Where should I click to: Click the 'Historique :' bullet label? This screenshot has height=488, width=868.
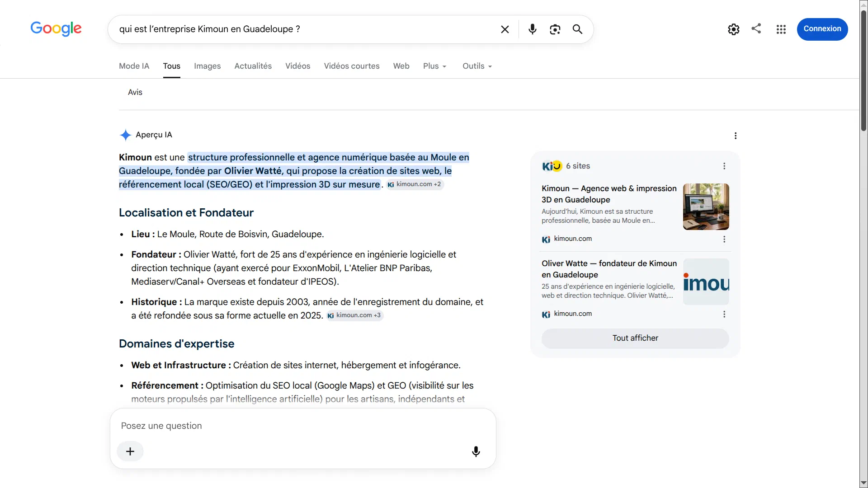click(156, 302)
